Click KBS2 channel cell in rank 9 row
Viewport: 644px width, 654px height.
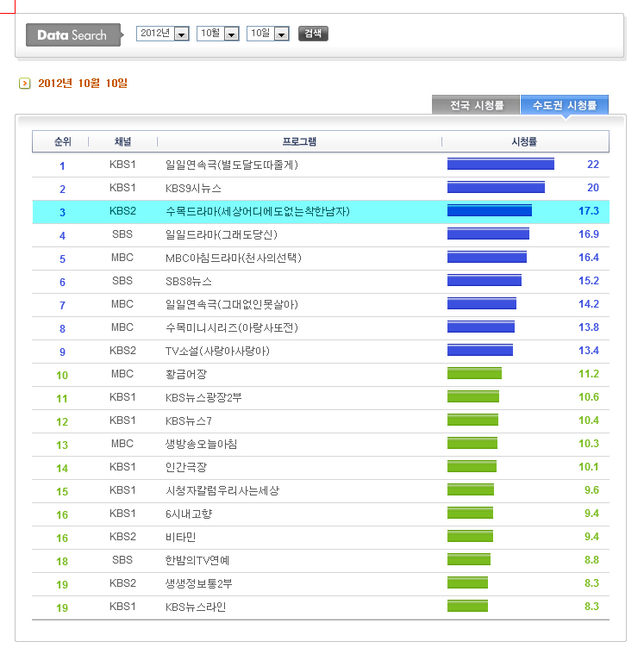pos(122,351)
